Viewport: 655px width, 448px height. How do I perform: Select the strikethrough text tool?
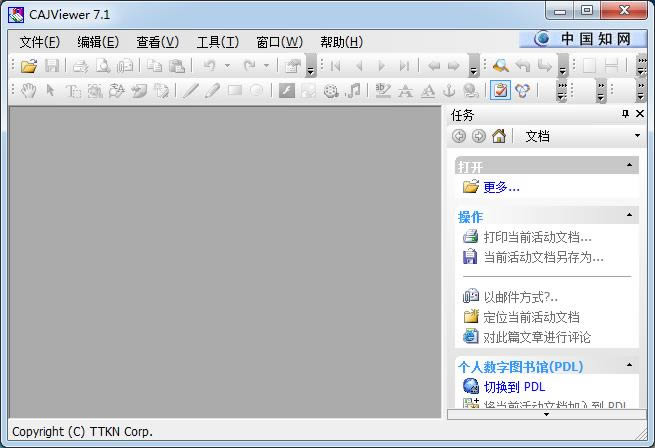[405, 90]
